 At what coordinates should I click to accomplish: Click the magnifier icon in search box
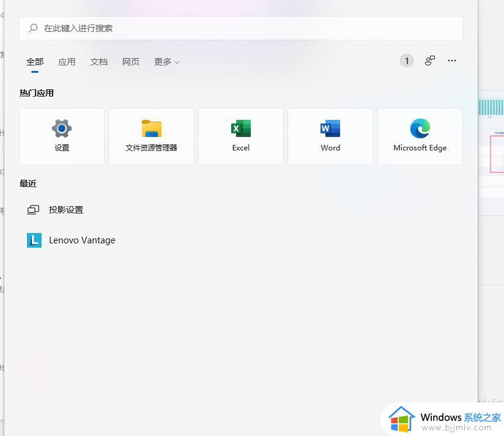pyautogui.click(x=33, y=28)
